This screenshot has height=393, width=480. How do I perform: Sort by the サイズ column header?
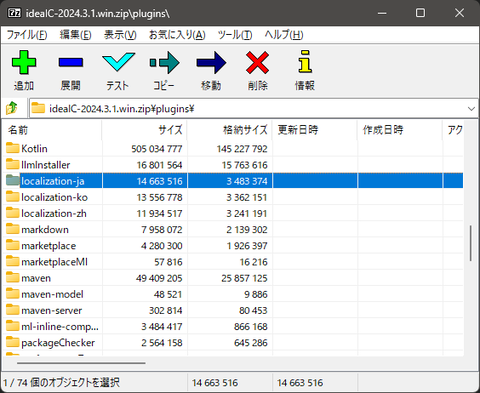[x=144, y=130]
